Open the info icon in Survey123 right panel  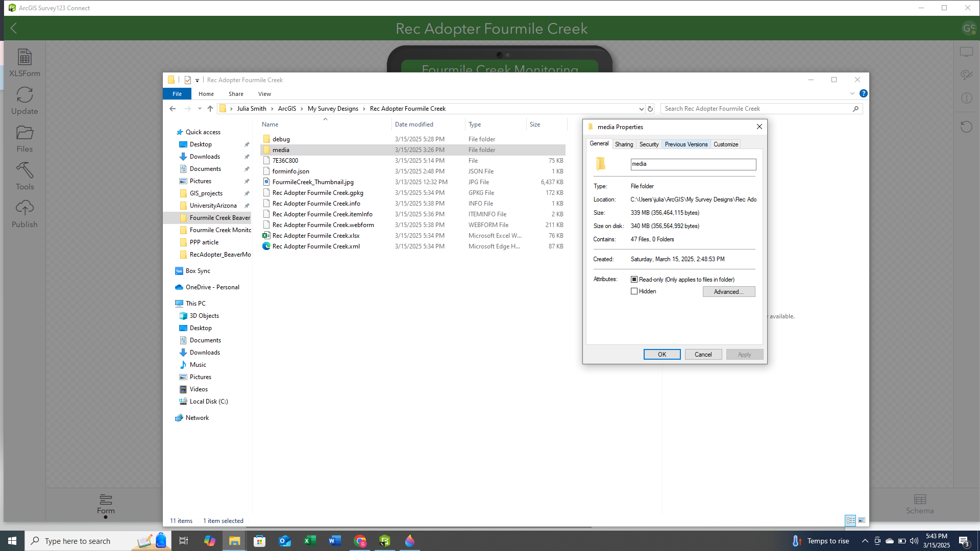click(x=966, y=98)
